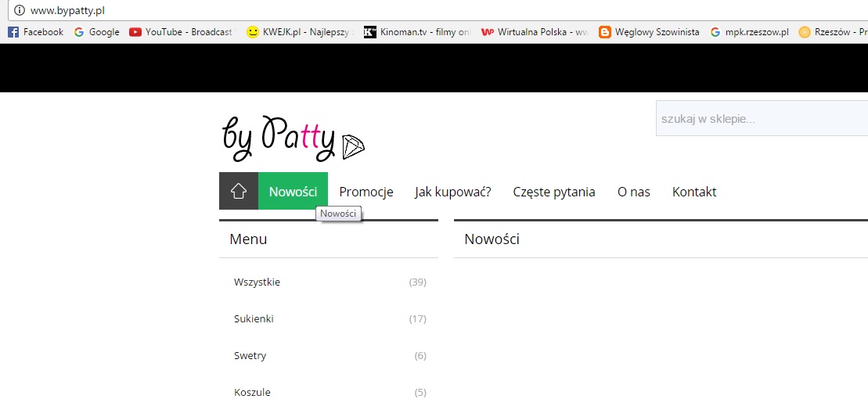Select the Nowości menu tab
Image resolution: width=868 pixels, height=417 pixels.
(x=293, y=192)
